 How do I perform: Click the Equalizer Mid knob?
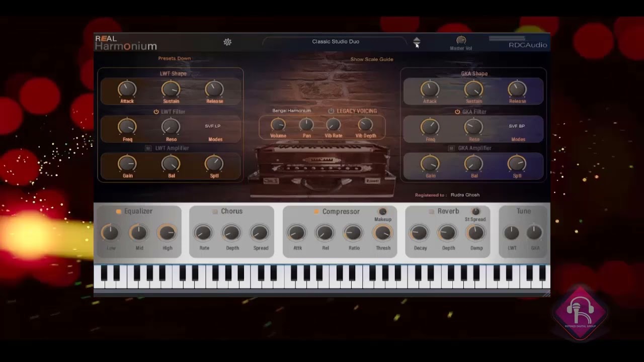138,233
